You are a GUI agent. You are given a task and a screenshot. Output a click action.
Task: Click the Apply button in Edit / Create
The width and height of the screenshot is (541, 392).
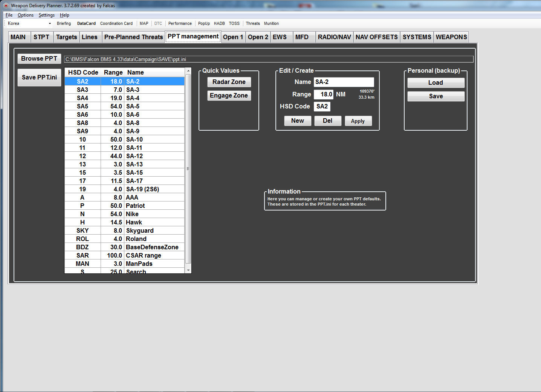(358, 121)
